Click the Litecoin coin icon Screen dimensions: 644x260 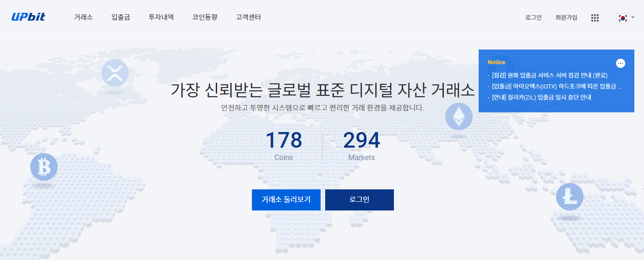click(x=570, y=197)
